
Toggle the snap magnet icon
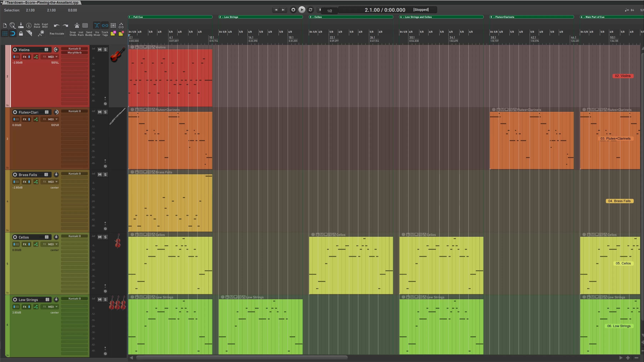click(x=13, y=34)
